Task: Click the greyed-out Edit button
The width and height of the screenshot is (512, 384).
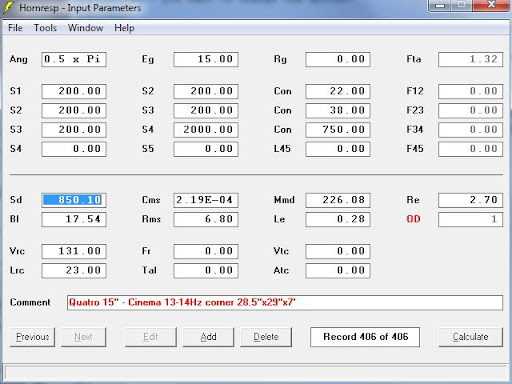Action: [151, 337]
